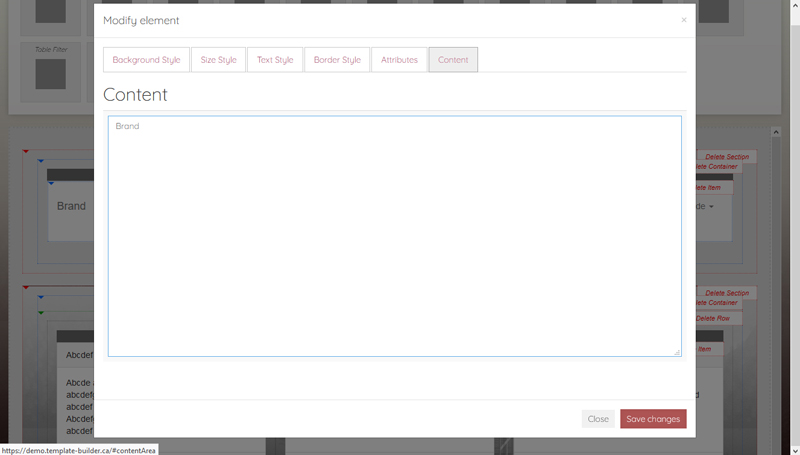Select the Content tab
The image size is (800, 455).
[x=453, y=60]
